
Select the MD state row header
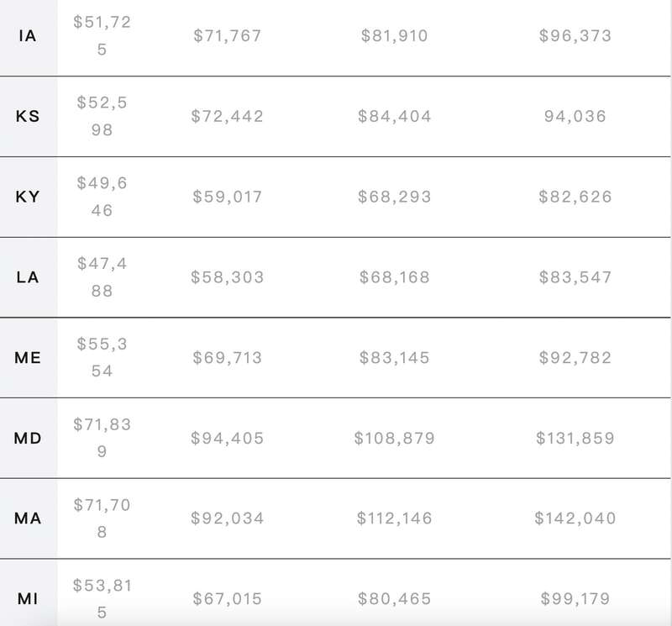pyautogui.click(x=28, y=439)
